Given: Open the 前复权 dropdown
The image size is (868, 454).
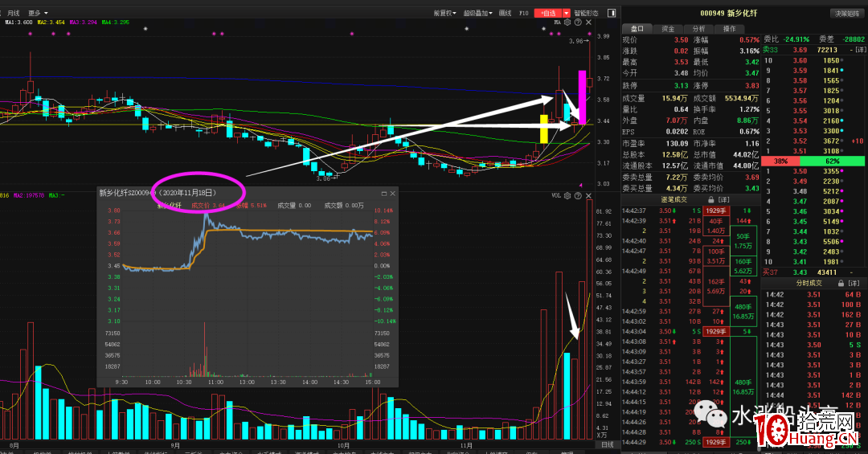Looking at the screenshot, I should [x=445, y=13].
